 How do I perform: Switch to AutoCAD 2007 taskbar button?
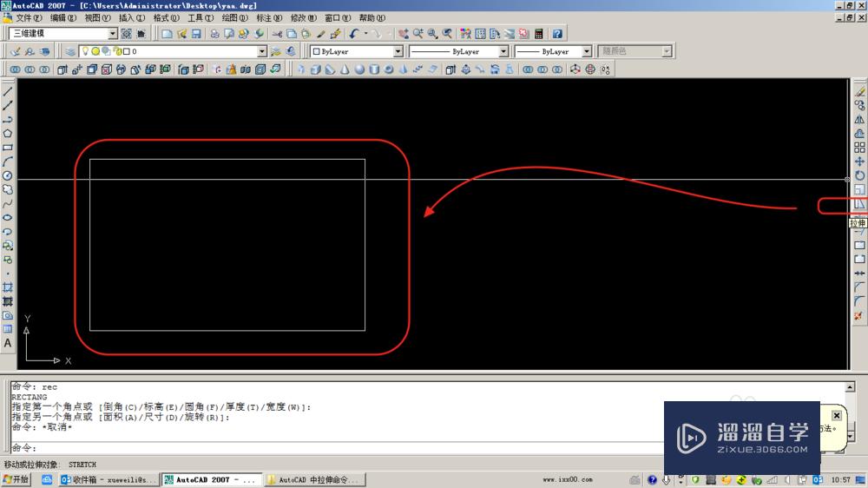click(212, 479)
